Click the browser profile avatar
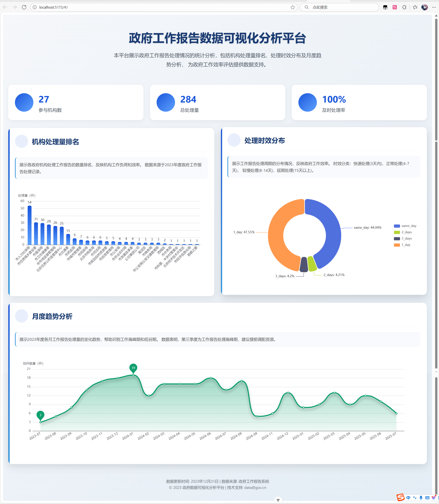The width and height of the screenshot is (439, 504). coord(425,7)
